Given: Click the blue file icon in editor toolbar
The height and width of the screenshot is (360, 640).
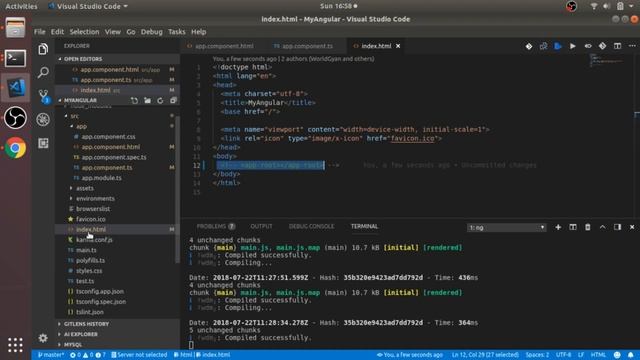Looking at the screenshot, I should 558,46.
